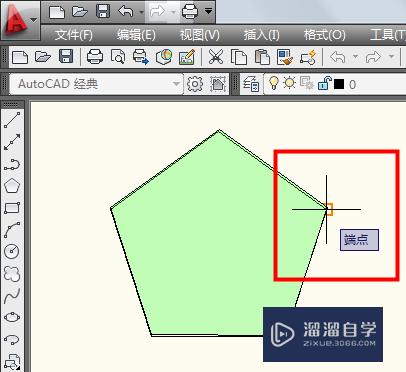Open the layer 0 dropdown list
This screenshot has width=406, height=372.
(x=335, y=84)
